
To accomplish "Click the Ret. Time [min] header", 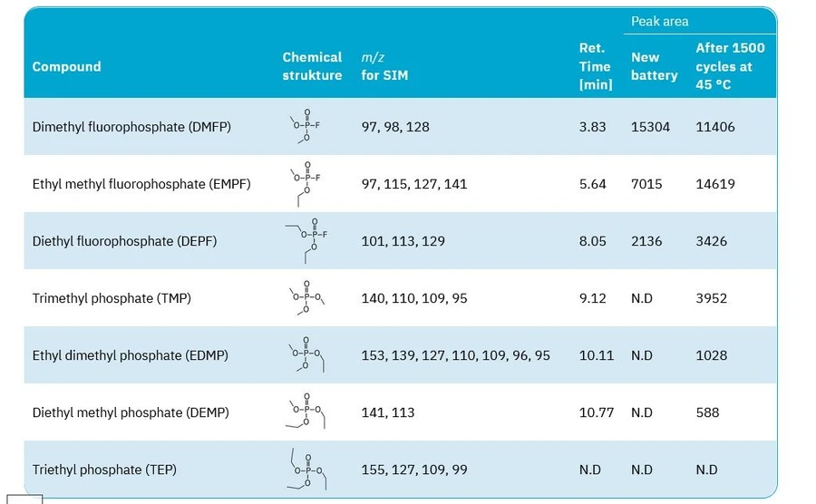I will click(x=596, y=66).
